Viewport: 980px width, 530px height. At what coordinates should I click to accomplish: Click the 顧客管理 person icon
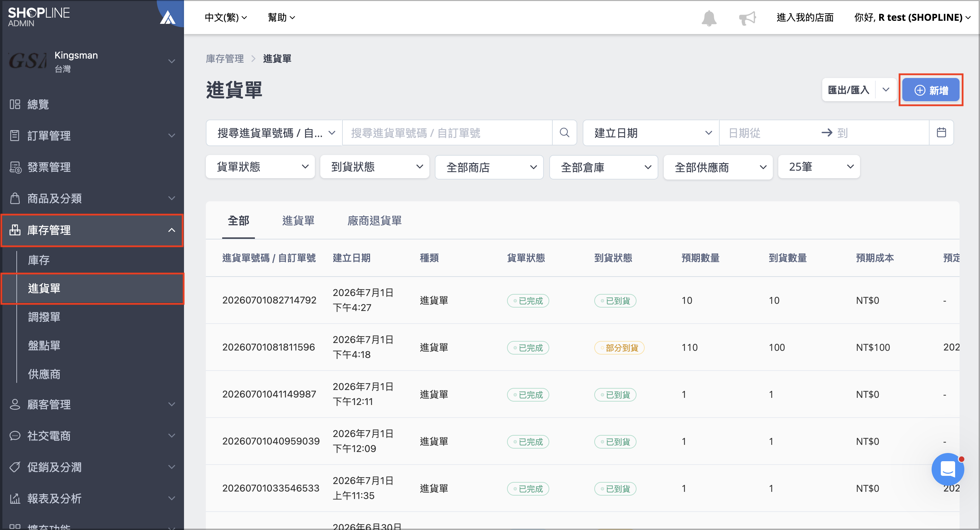point(15,404)
